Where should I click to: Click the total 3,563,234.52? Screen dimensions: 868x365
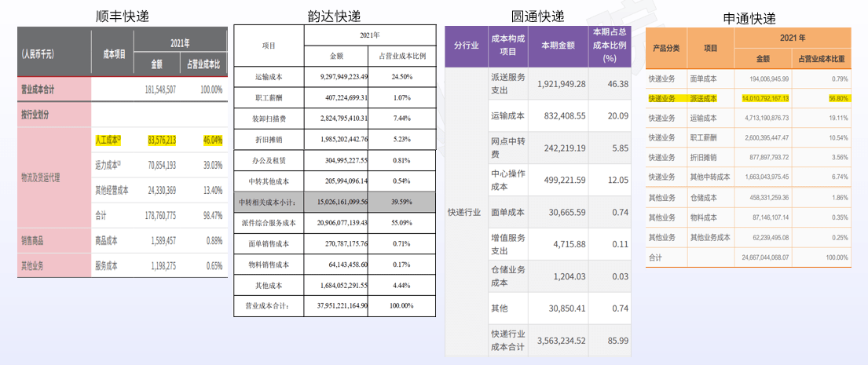[x=562, y=341]
